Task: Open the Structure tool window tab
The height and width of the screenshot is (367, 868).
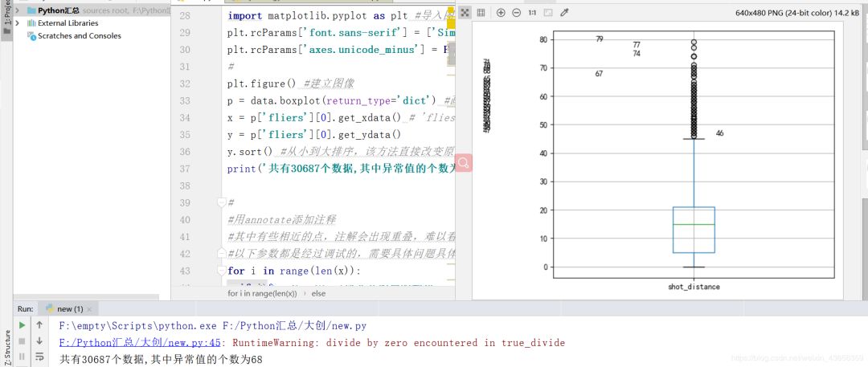Action: coord(6,345)
